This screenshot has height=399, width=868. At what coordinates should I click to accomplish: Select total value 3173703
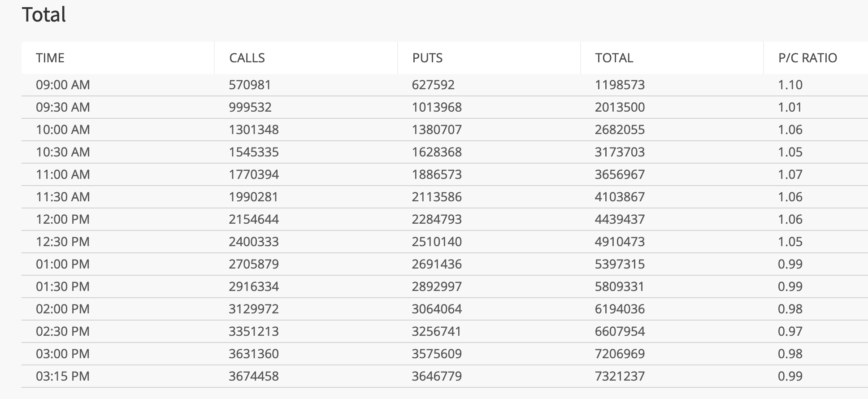[x=620, y=152]
